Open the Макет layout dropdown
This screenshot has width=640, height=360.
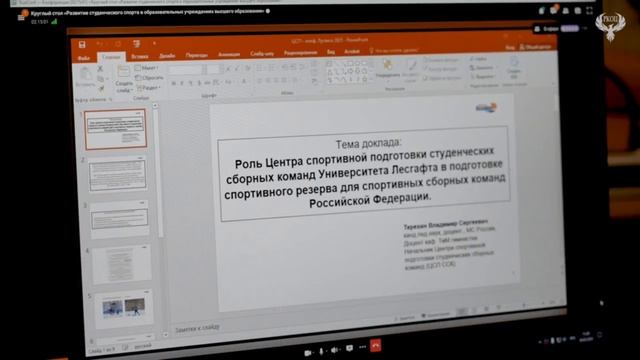(x=147, y=68)
